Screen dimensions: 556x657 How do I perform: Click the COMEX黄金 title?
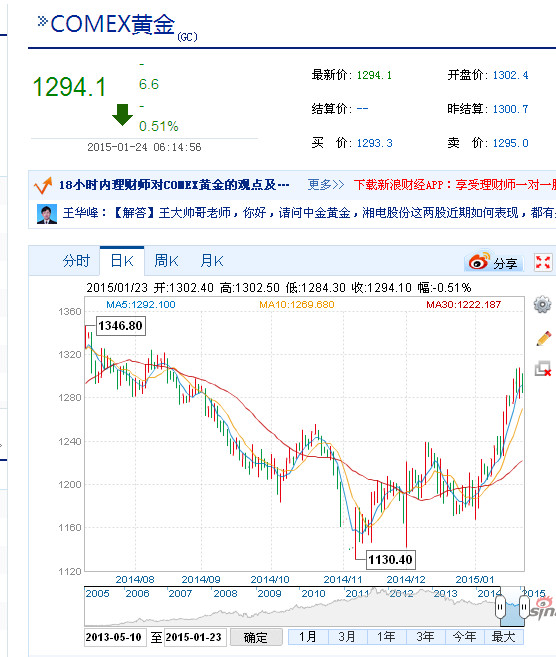[x=112, y=24]
